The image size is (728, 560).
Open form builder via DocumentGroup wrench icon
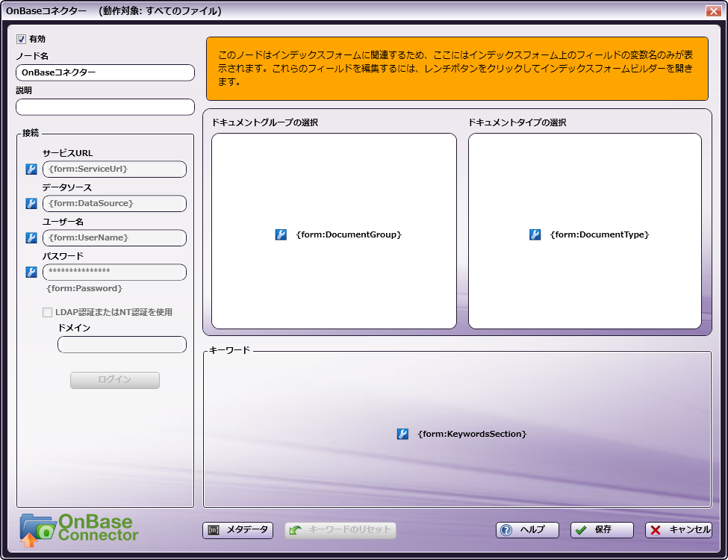(x=281, y=234)
